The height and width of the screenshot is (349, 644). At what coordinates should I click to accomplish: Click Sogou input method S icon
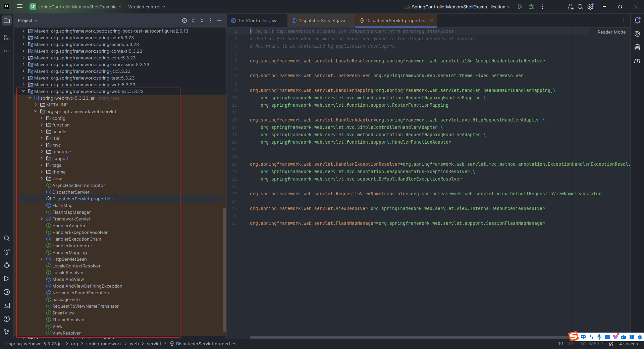click(574, 336)
